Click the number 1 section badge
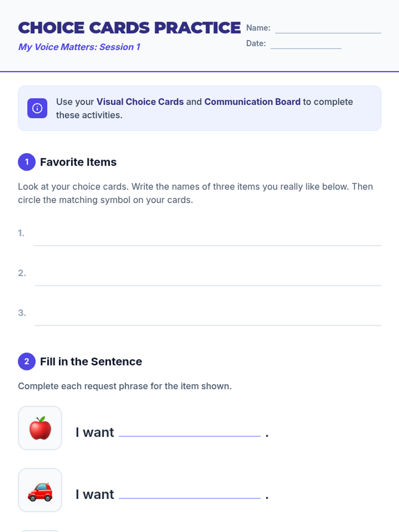Image resolution: width=399 pixels, height=532 pixels. click(27, 162)
